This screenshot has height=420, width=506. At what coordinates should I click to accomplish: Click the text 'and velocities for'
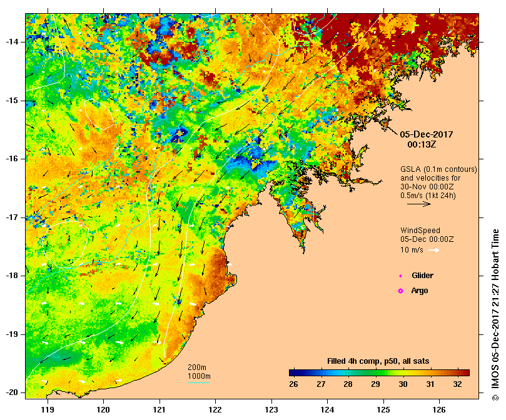430,177
